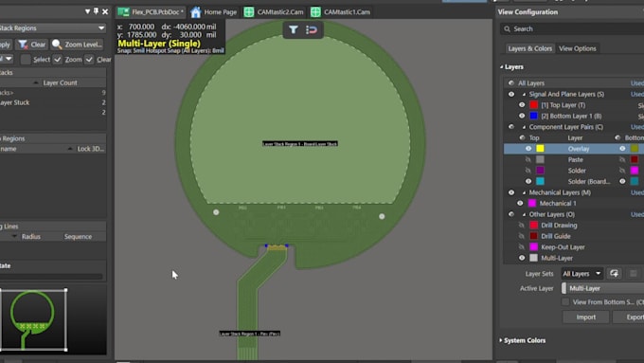644x363 pixels.
Task: Switch to the Flex_PCB.PcbDoc tab
Action: [151, 12]
